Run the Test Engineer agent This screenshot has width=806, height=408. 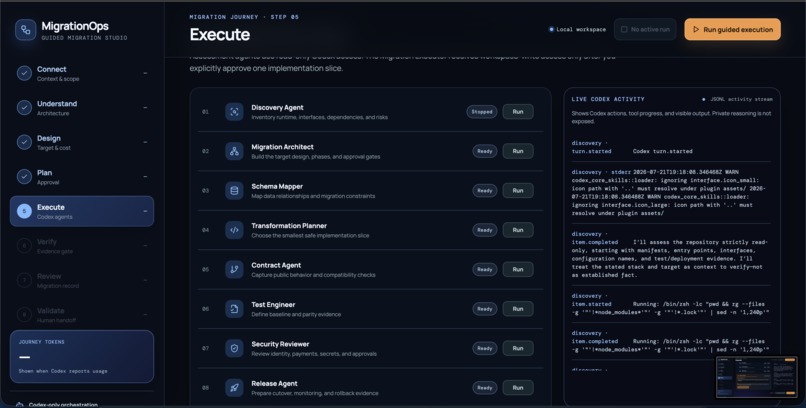click(x=518, y=309)
